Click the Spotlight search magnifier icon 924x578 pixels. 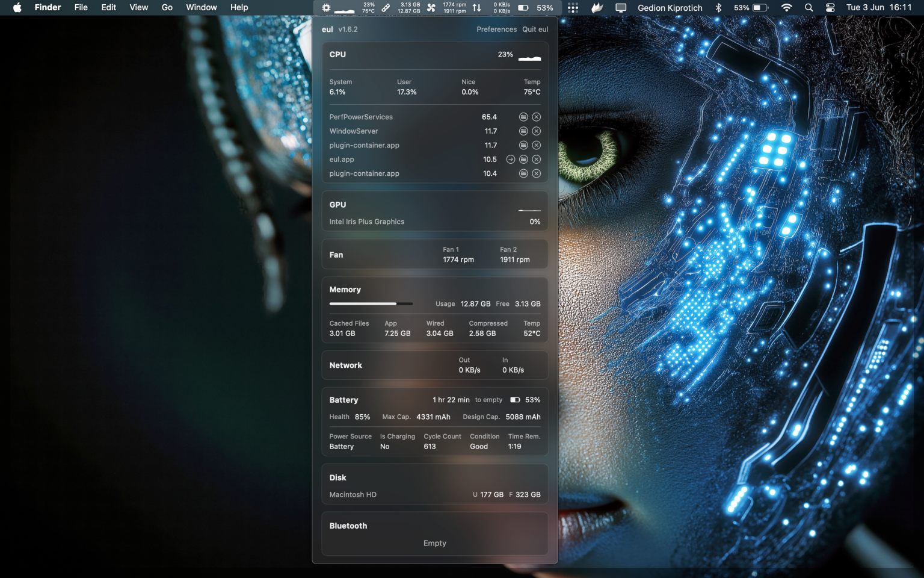tap(808, 8)
